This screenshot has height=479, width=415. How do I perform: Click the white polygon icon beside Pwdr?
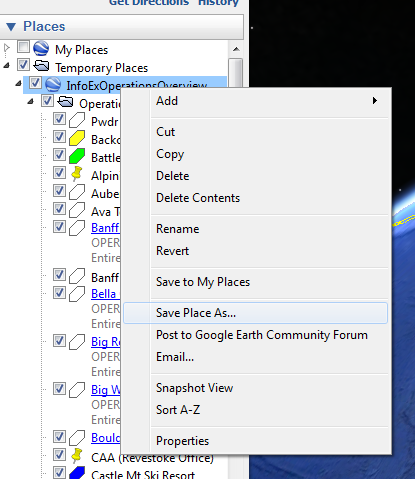coord(77,120)
